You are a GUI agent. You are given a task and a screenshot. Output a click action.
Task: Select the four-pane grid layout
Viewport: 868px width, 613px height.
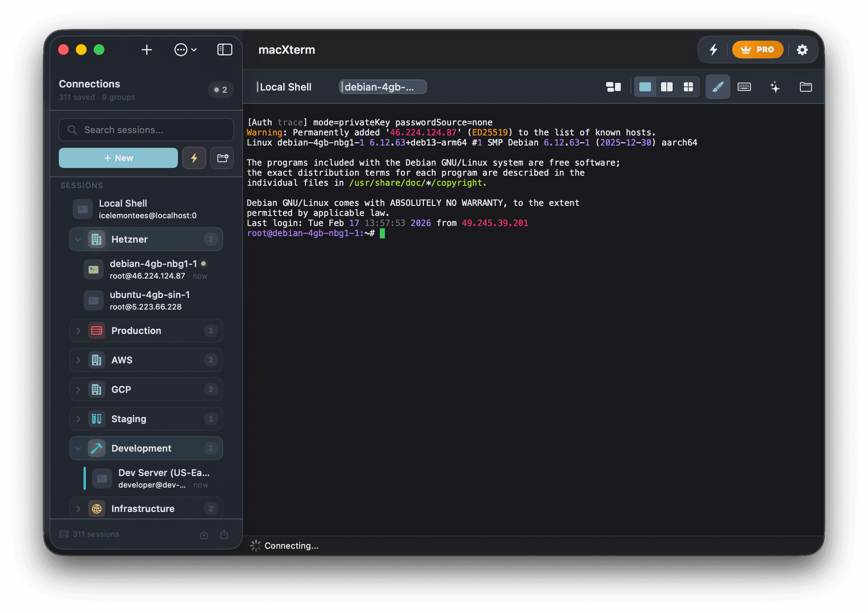tap(688, 87)
